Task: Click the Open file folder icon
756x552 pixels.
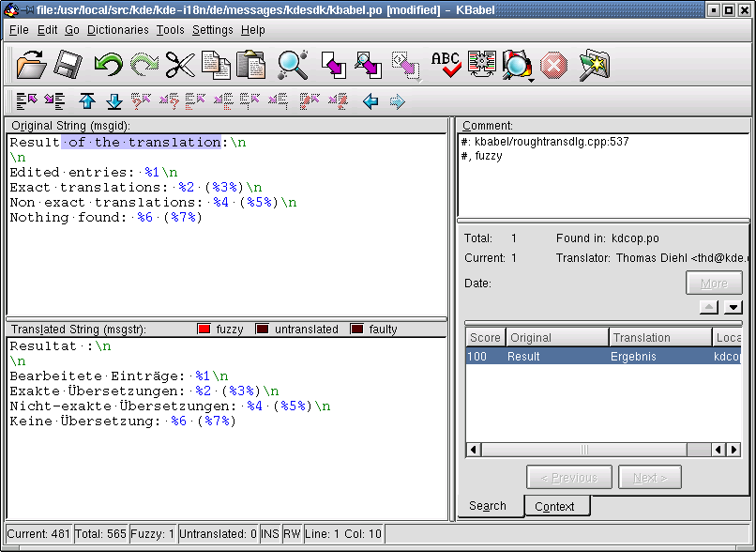Action: (31, 65)
